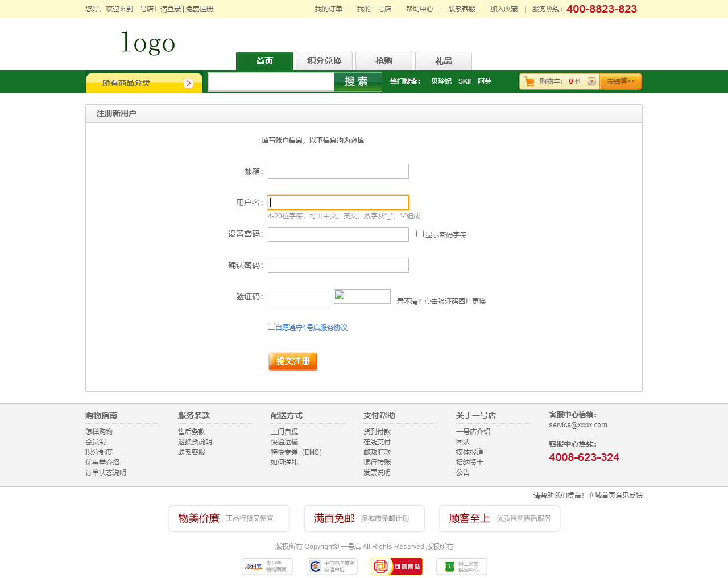Screen dimensions: 728x578
Task: Open the 1号店服务协议 link
Action: 311,328
